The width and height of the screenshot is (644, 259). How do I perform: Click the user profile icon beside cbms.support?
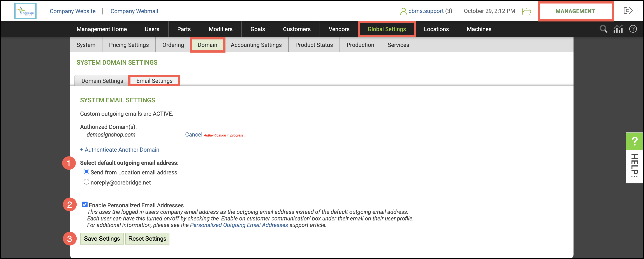[x=403, y=11]
